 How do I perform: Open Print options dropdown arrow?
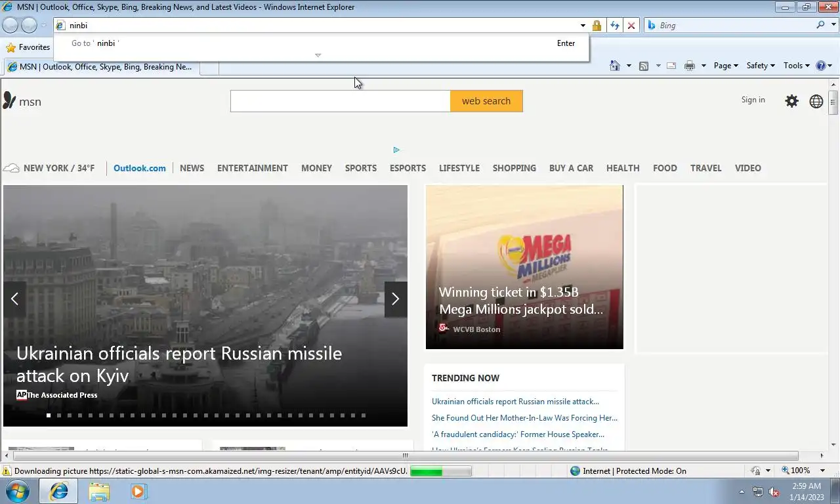point(703,66)
